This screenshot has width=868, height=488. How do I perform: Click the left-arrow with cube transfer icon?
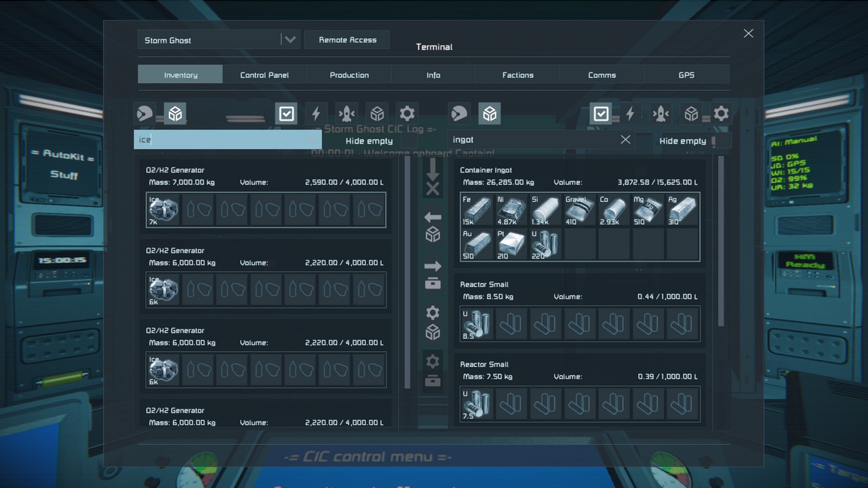[433, 226]
